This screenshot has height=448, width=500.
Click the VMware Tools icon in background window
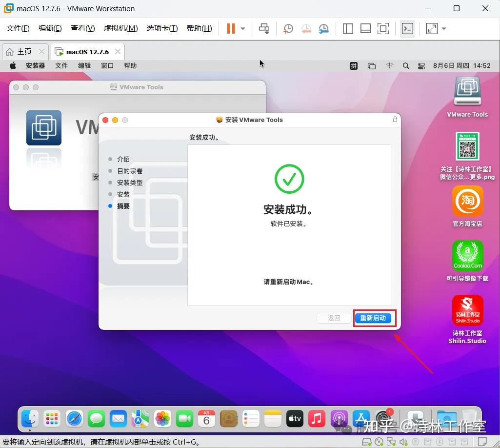[x=44, y=128]
